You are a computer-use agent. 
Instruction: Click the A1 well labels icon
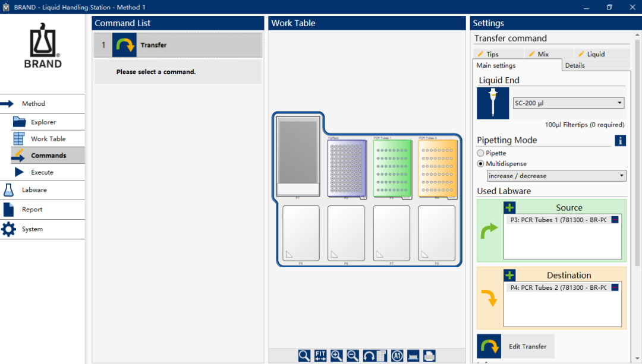(396, 356)
